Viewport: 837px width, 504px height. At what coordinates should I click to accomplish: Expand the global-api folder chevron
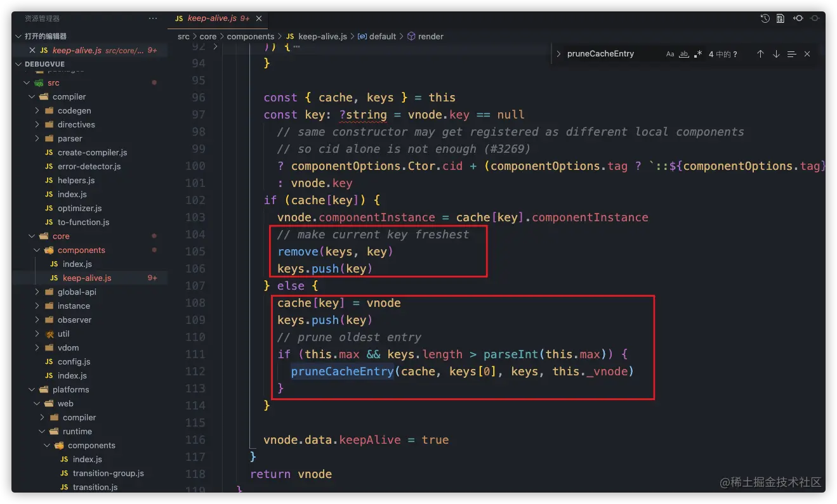[37, 292]
